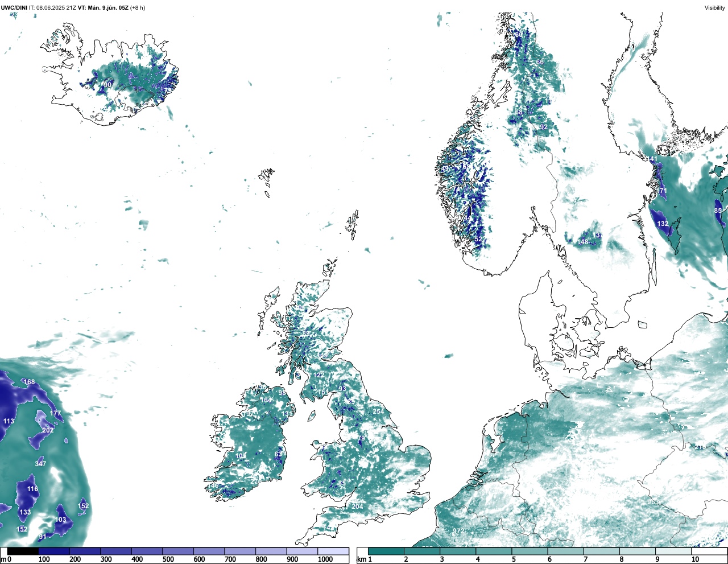The image size is (728, 564).
Task: Click the '202' value in the Atlantic
Action: tap(48, 430)
